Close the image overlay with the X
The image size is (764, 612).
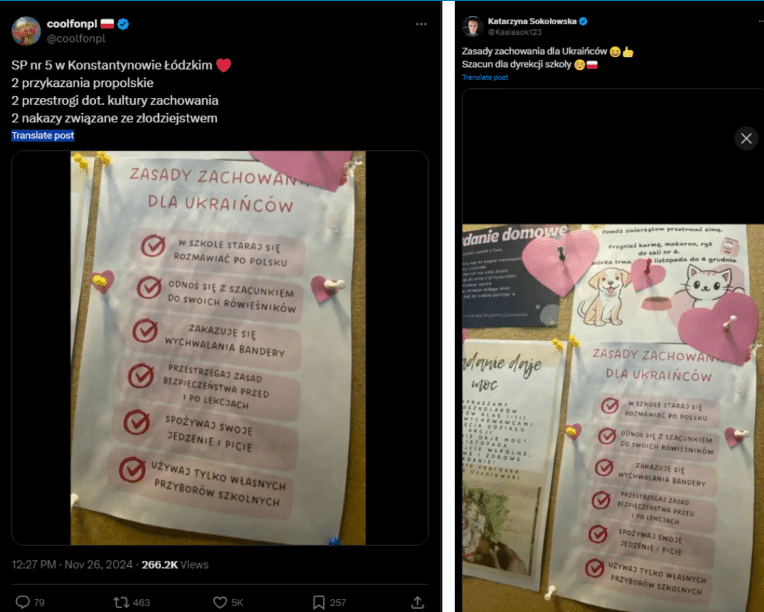pyautogui.click(x=746, y=138)
